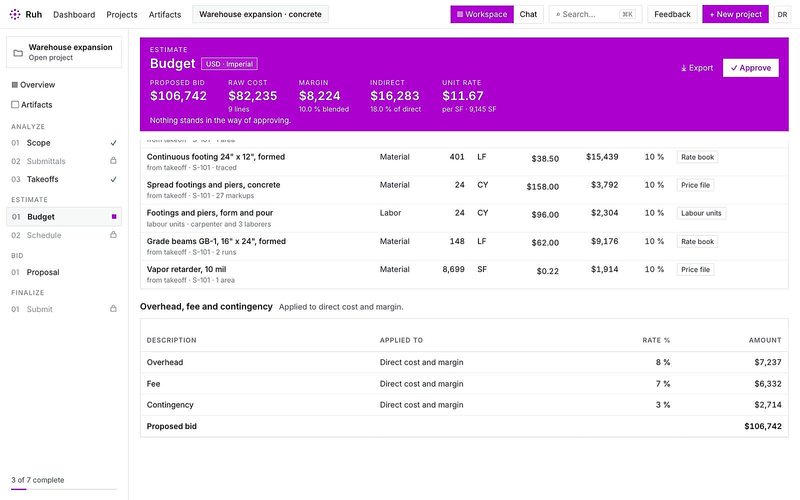Click the purple Budget status square
The height and width of the screenshot is (500, 800).
[114, 217]
